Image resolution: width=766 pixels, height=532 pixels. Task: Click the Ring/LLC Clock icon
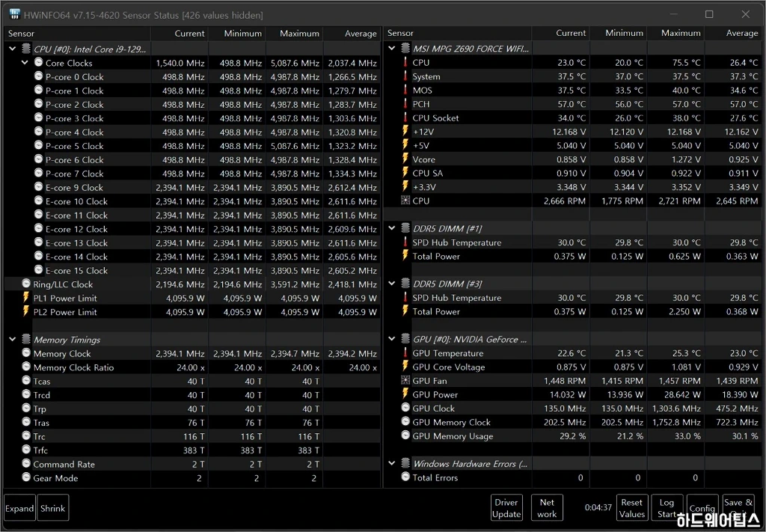26,284
